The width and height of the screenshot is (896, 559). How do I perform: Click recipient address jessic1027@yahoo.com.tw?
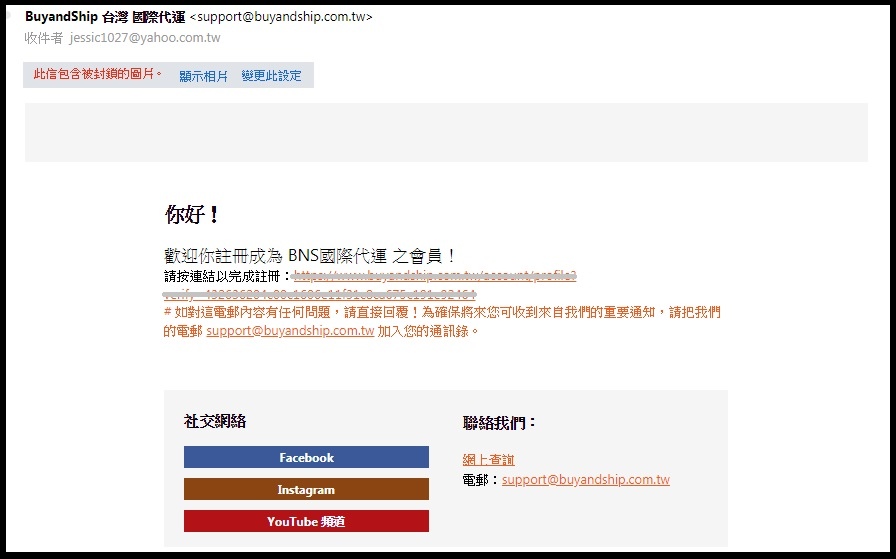145,38
